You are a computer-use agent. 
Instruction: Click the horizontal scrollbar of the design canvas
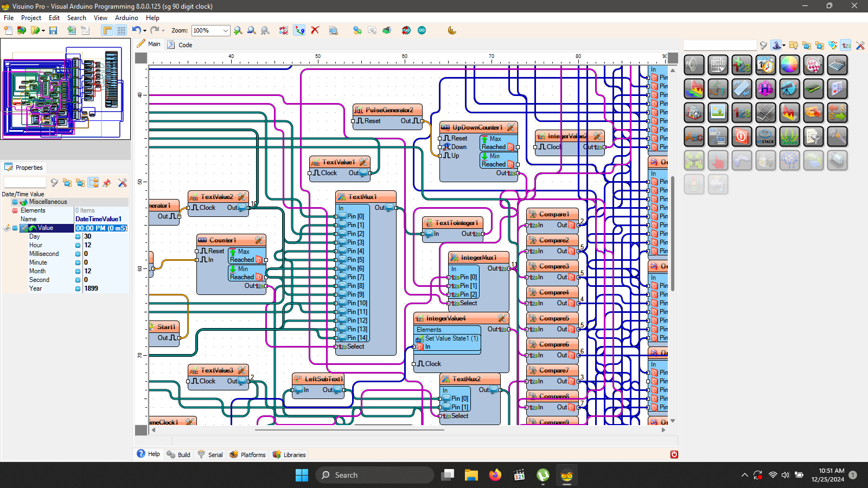click(x=407, y=430)
